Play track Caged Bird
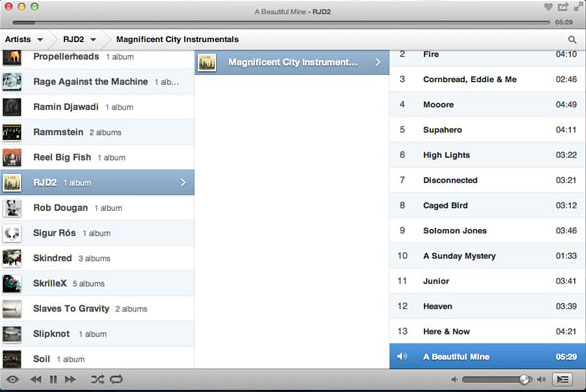 488,205
